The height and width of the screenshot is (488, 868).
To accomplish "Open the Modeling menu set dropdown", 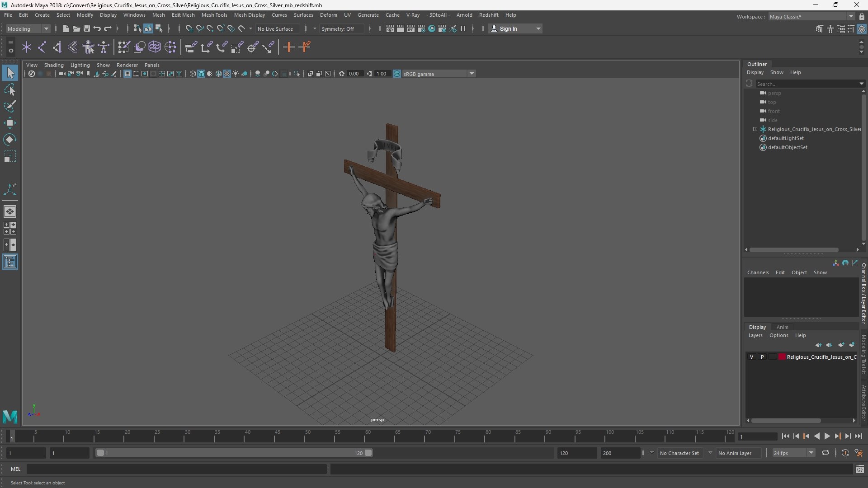I will tap(28, 28).
